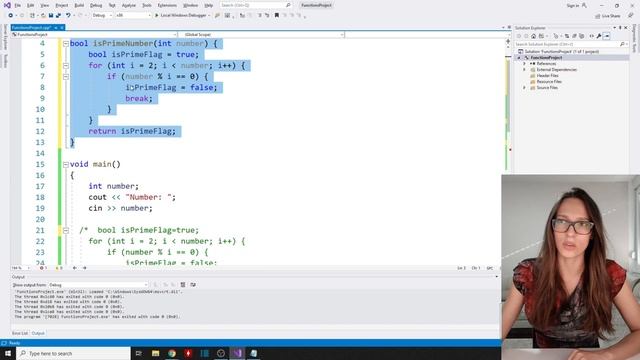This screenshot has width=640, height=360.
Task: Click Windows taskbar search box
Action: 73,353
